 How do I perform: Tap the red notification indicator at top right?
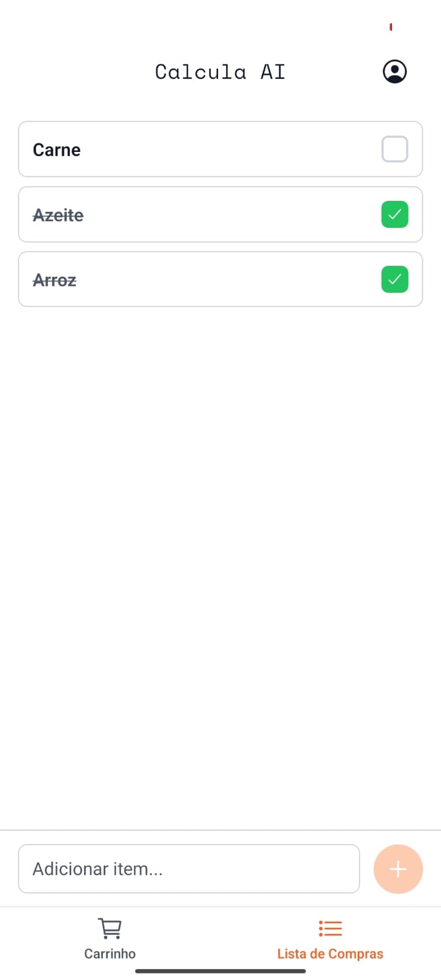click(391, 26)
